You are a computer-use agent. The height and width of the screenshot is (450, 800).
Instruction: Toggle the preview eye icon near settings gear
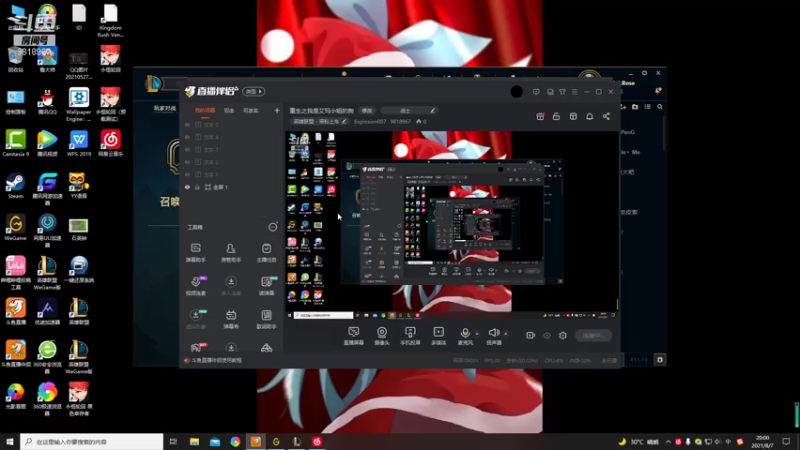pos(546,335)
